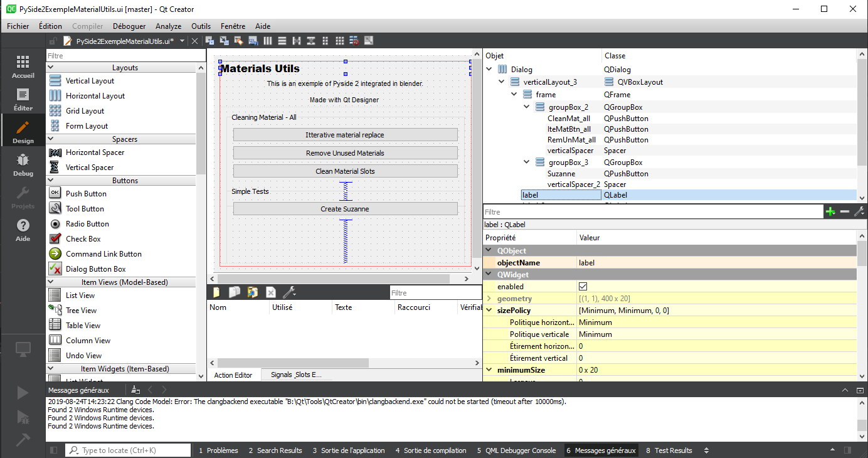This screenshot has height=458, width=868.
Task: Click the form editor horizontal scrollbar
Action: coord(333,279)
